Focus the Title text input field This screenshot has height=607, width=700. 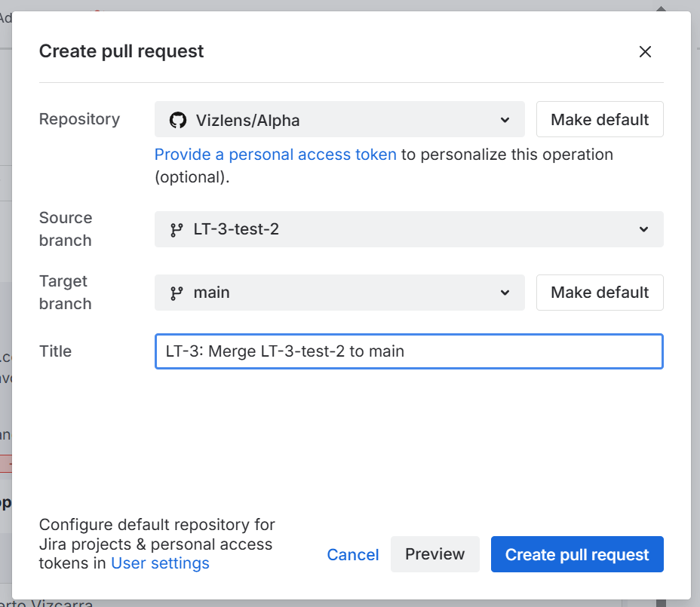pos(409,351)
